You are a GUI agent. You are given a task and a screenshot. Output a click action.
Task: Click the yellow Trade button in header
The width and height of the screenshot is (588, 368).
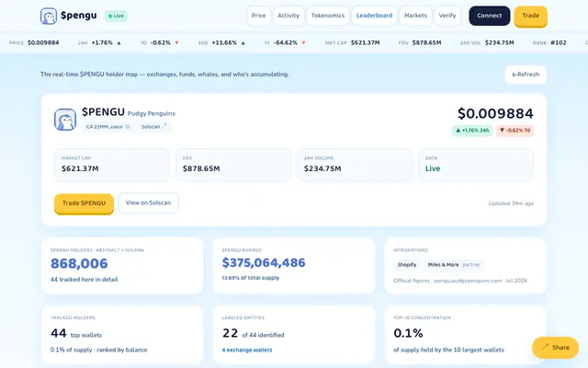coord(531,17)
